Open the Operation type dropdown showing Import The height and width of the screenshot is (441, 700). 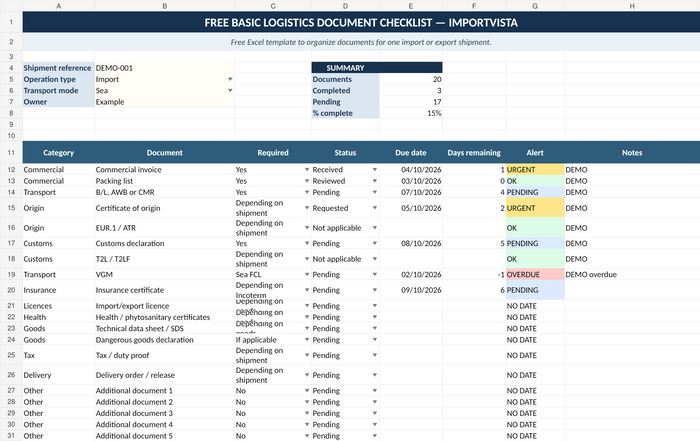(x=230, y=79)
